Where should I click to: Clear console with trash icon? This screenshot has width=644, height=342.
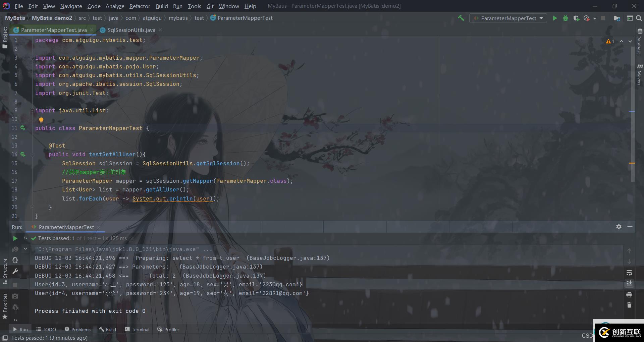tap(629, 305)
